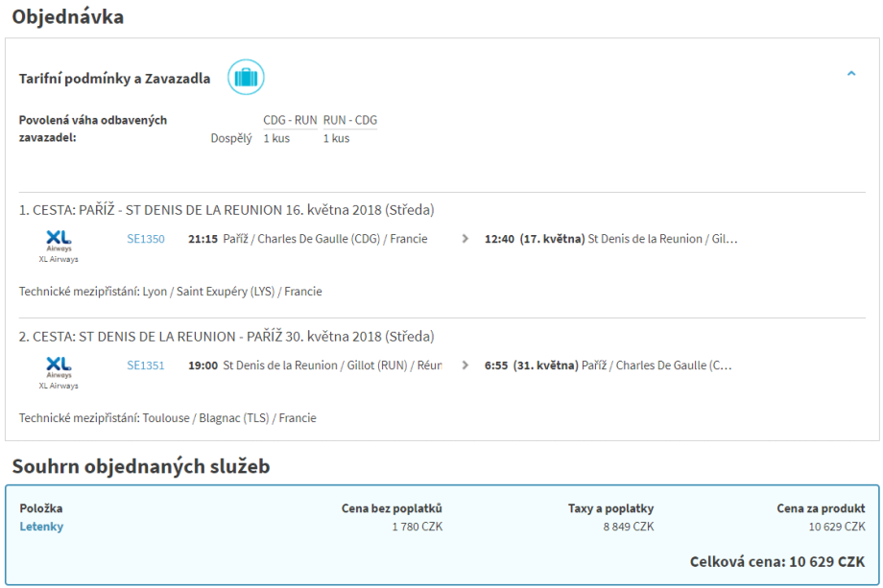Click the 1. CESTA Paříž route heading

(227, 210)
